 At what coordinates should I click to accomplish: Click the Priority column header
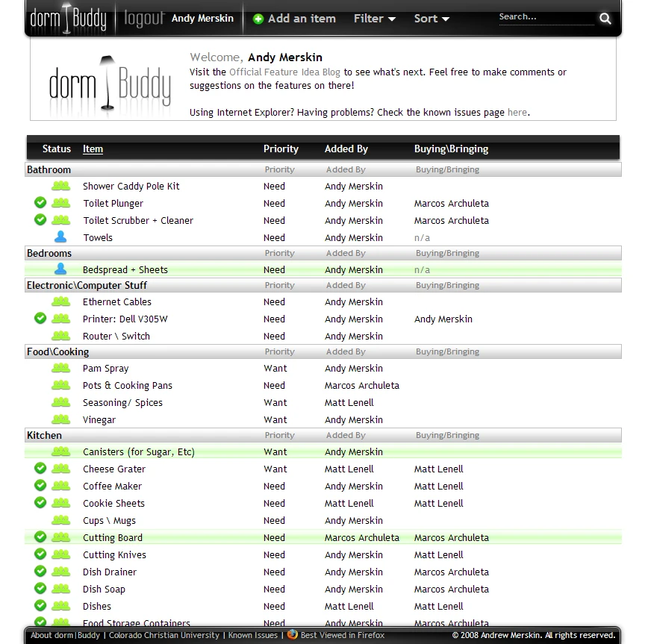pos(281,149)
